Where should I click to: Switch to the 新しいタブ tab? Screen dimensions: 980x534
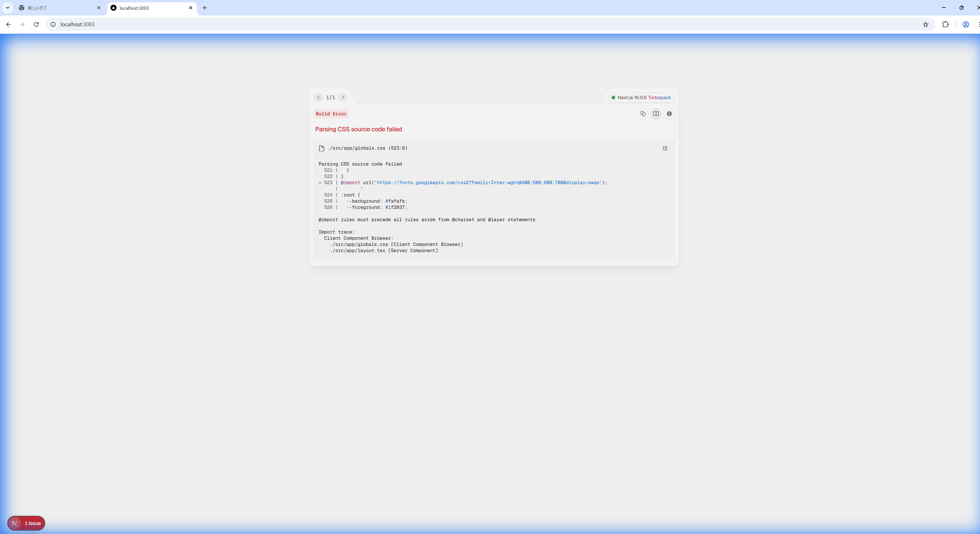coord(57,8)
